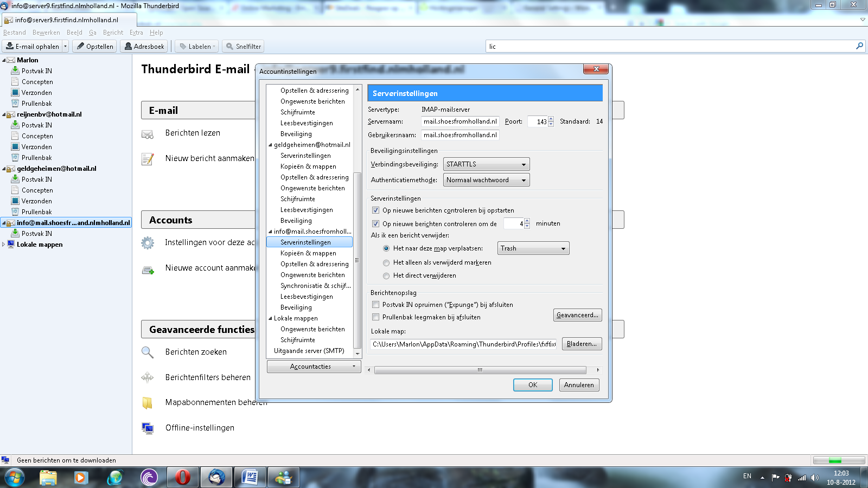Click in the Gebruikersnaam input field
This screenshot has height=488, width=868.
click(459, 135)
